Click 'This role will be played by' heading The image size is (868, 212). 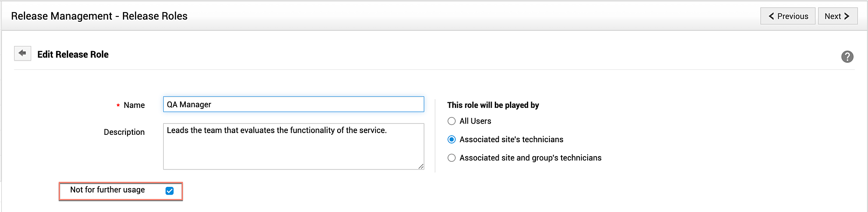pyautogui.click(x=493, y=105)
